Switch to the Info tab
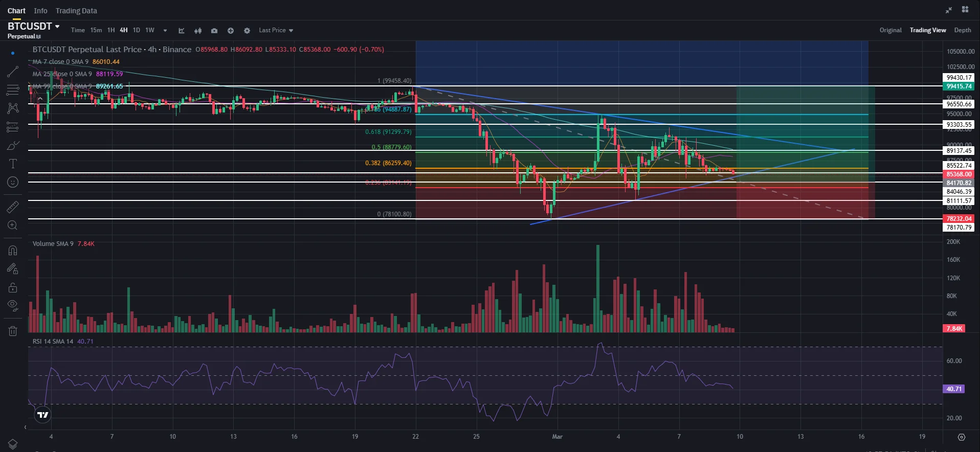 coord(40,11)
